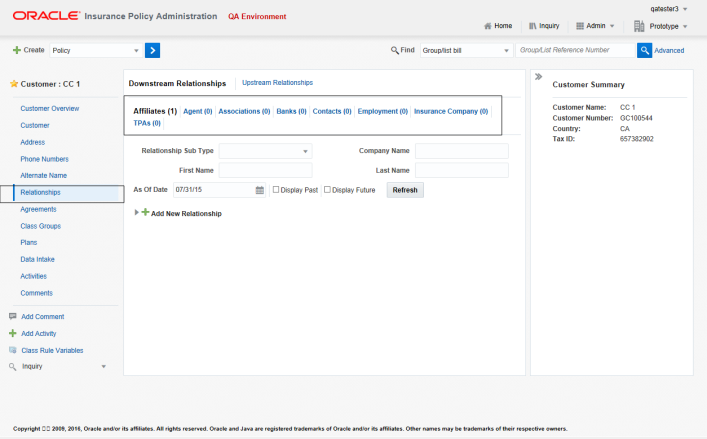Image resolution: width=707 pixels, height=439 pixels.
Task: Click the Last Name input field
Action: pos(462,170)
